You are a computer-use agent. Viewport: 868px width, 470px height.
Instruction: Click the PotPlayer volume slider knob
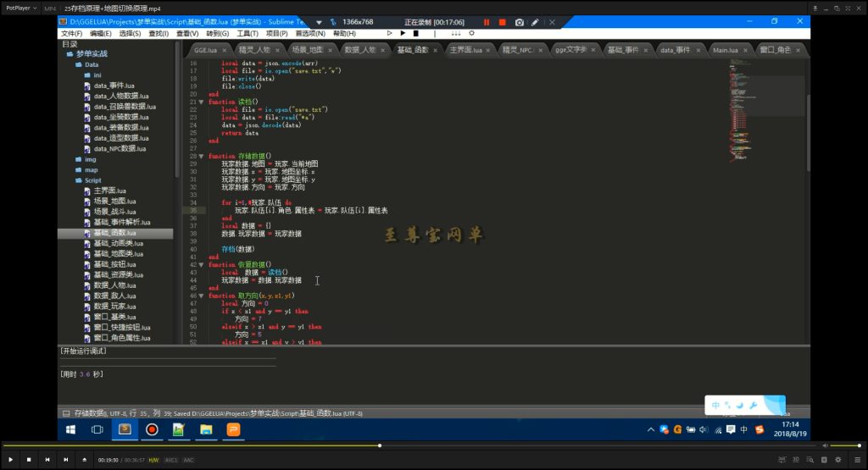click(860, 445)
